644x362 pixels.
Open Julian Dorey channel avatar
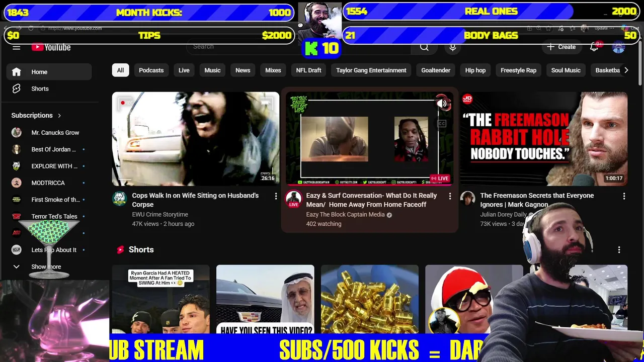pos(467,199)
